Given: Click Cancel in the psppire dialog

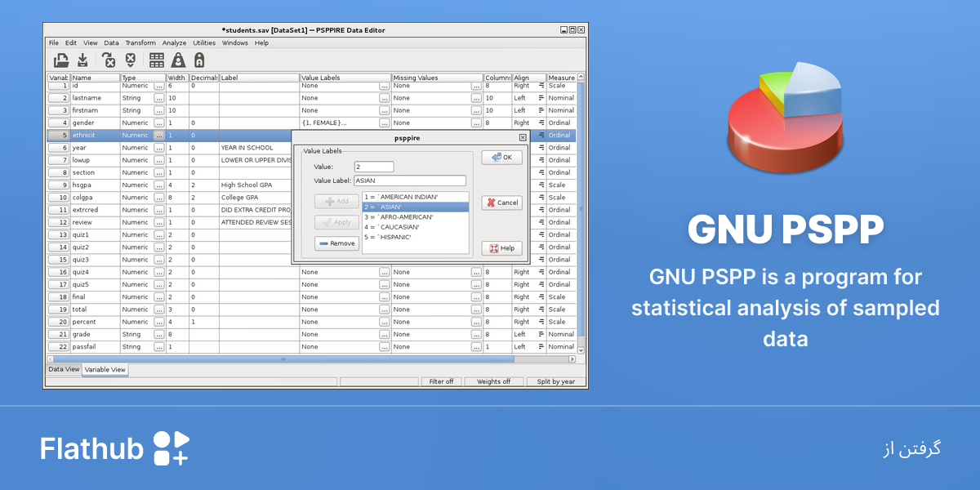Looking at the screenshot, I should [502, 203].
